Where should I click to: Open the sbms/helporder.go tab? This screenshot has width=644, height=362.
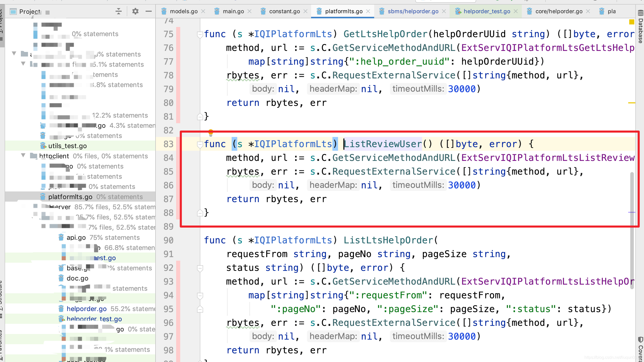tap(413, 11)
